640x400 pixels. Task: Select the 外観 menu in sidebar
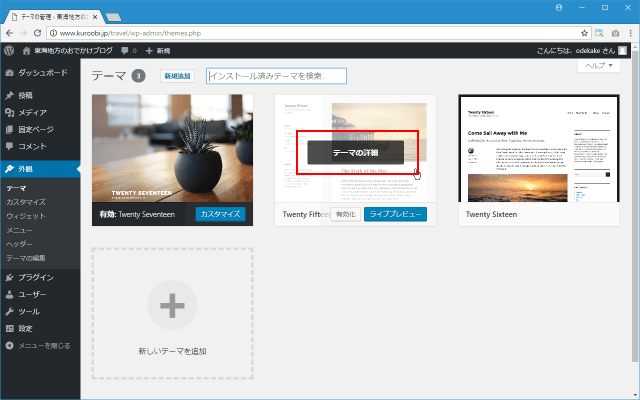(x=40, y=169)
